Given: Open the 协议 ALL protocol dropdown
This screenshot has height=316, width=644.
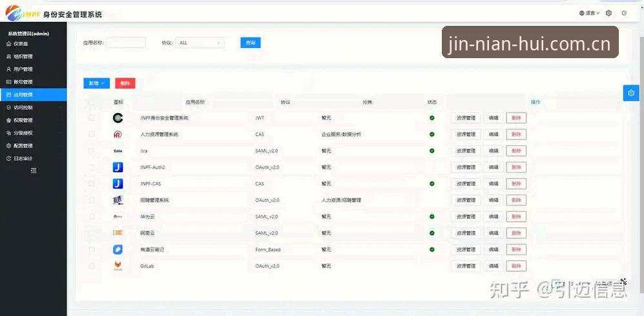Looking at the screenshot, I should point(200,43).
